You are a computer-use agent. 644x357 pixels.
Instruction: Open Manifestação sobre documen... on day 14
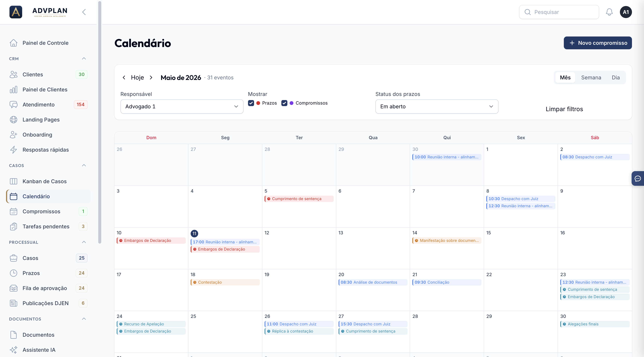click(447, 241)
